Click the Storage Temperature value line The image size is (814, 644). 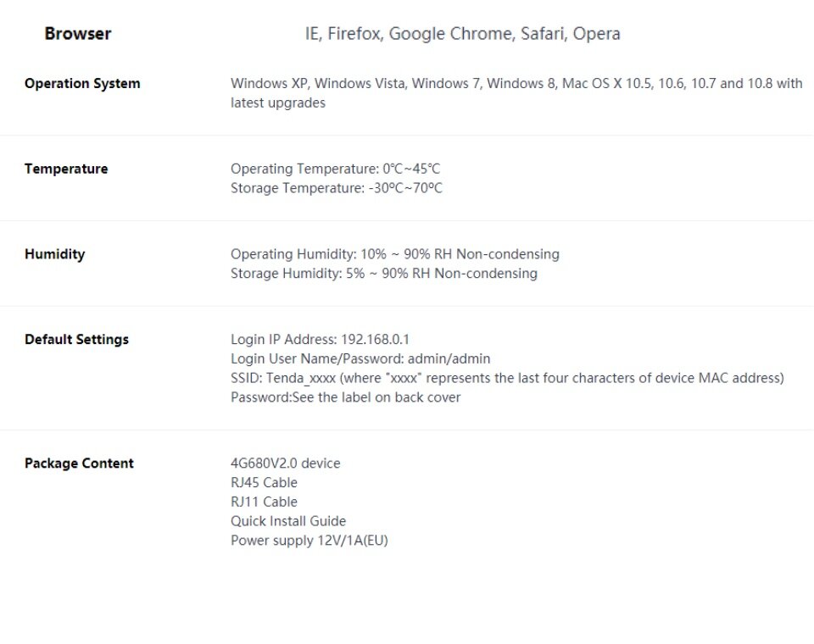tap(336, 188)
